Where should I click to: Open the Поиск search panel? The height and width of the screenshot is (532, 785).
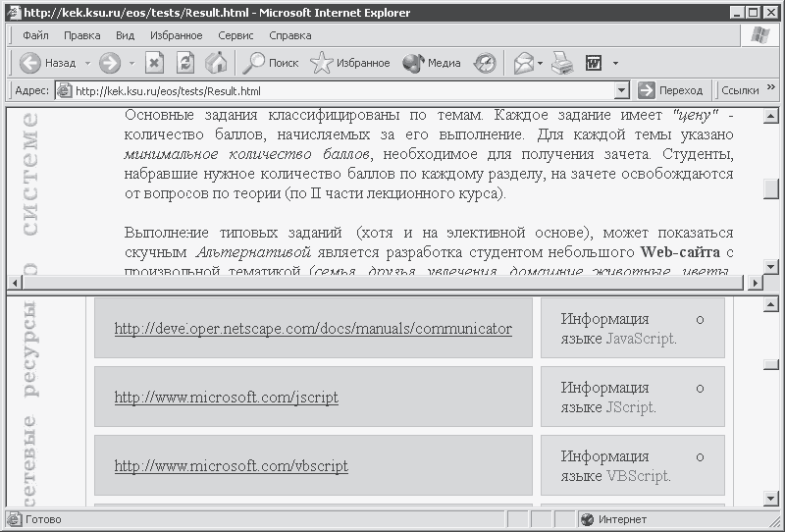click(271, 63)
